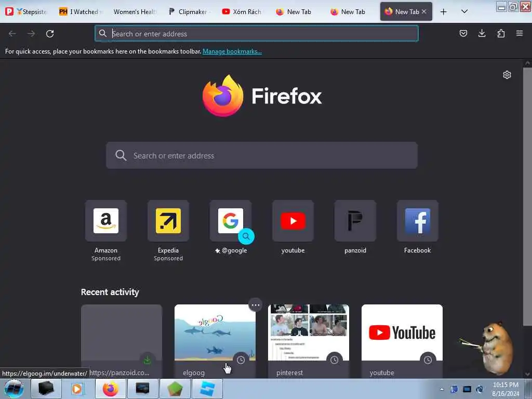
Task: Switch to the Stepsiste tab
Action: (x=25, y=11)
